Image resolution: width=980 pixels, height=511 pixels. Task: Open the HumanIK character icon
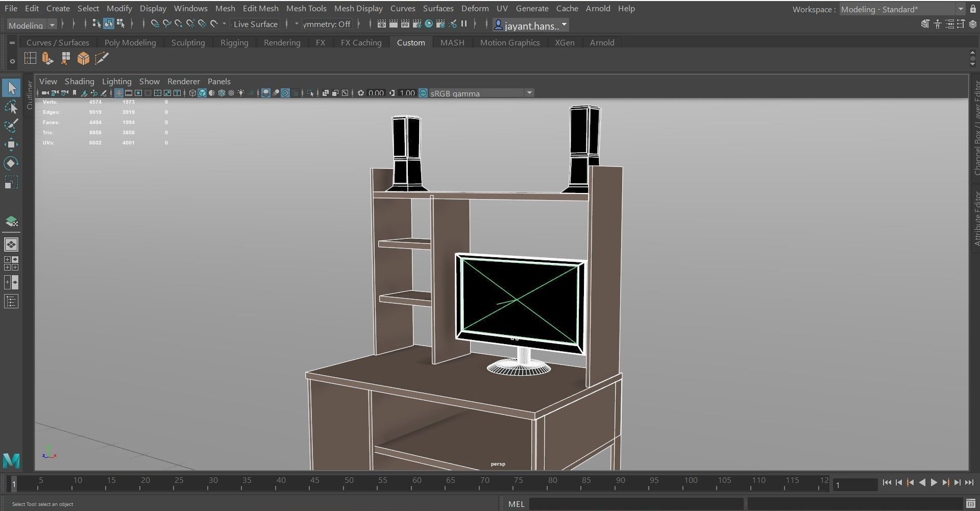[x=938, y=24]
